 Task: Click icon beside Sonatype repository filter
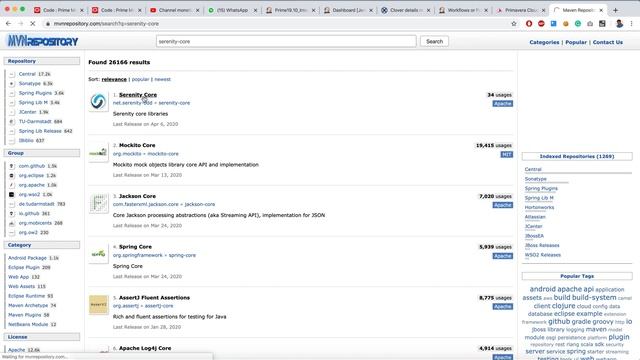pos(11,84)
